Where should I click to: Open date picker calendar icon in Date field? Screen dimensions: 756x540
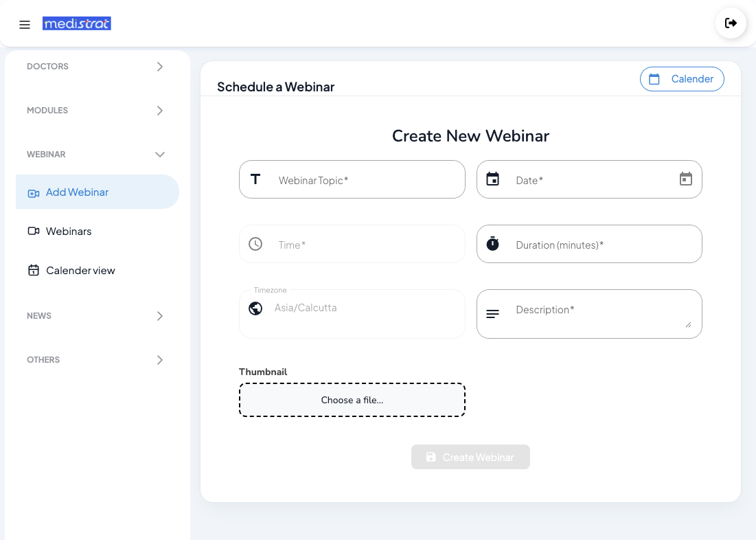685,179
